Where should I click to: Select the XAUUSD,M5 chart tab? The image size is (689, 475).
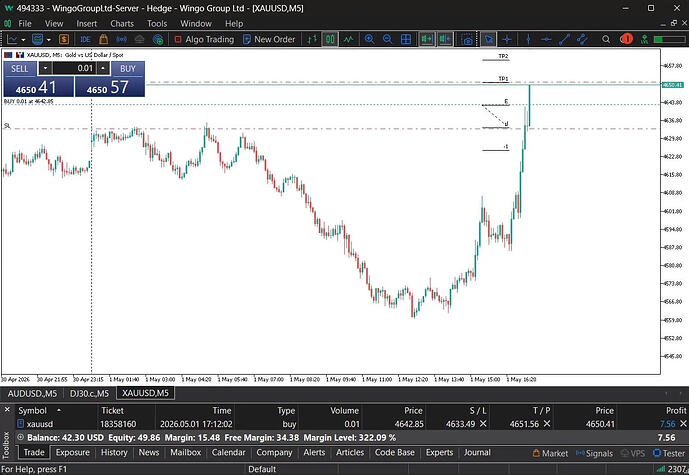tap(145, 393)
